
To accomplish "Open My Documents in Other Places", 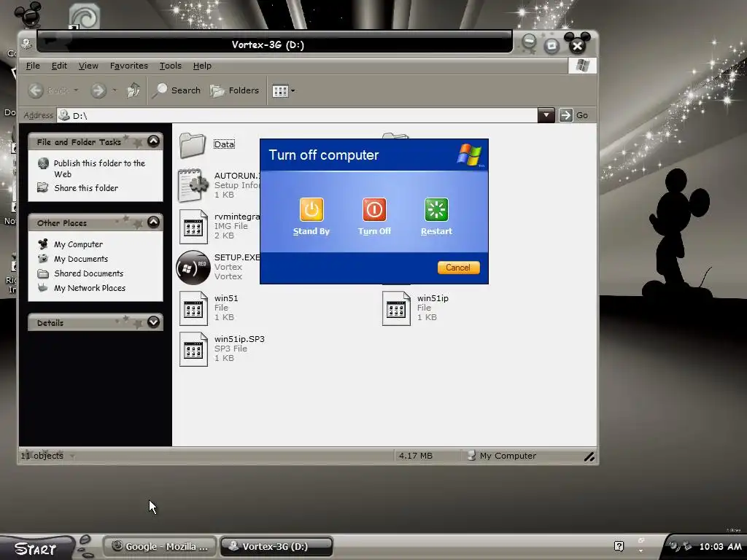I will (80, 259).
